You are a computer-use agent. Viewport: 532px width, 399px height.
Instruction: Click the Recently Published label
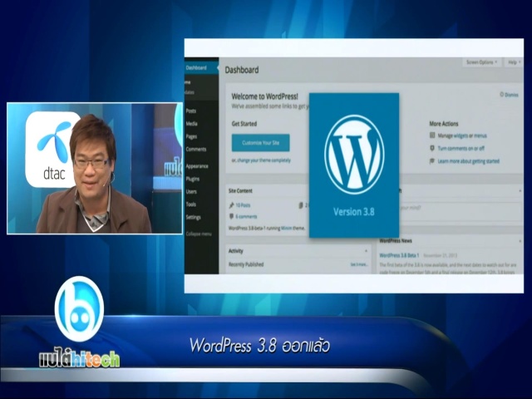tap(246, 264)
